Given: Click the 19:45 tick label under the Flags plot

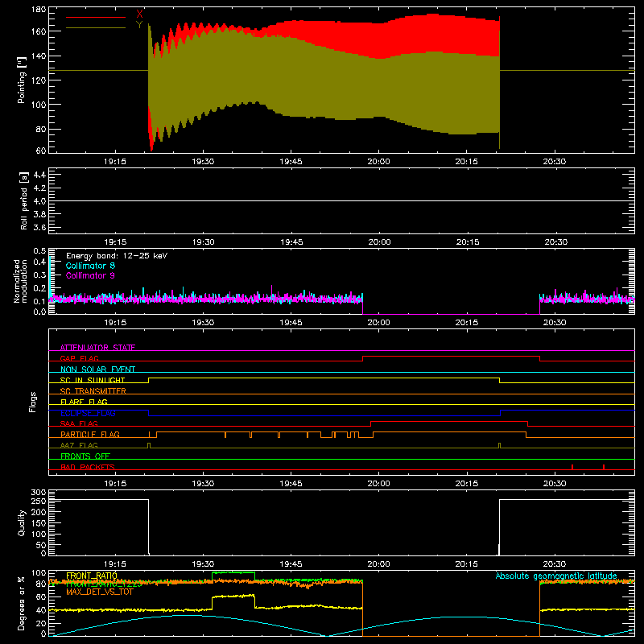Looking at the screenshot, I should pos(291,484).
